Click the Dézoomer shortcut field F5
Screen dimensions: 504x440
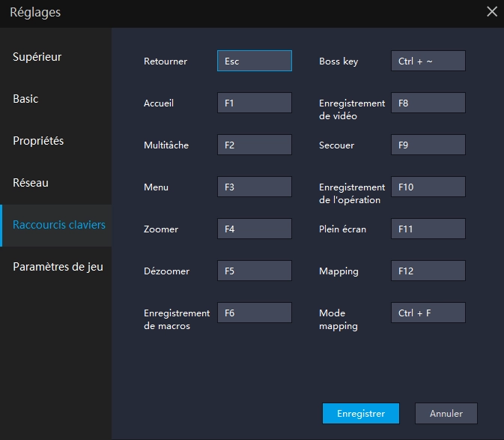click(x=254, y=271)
